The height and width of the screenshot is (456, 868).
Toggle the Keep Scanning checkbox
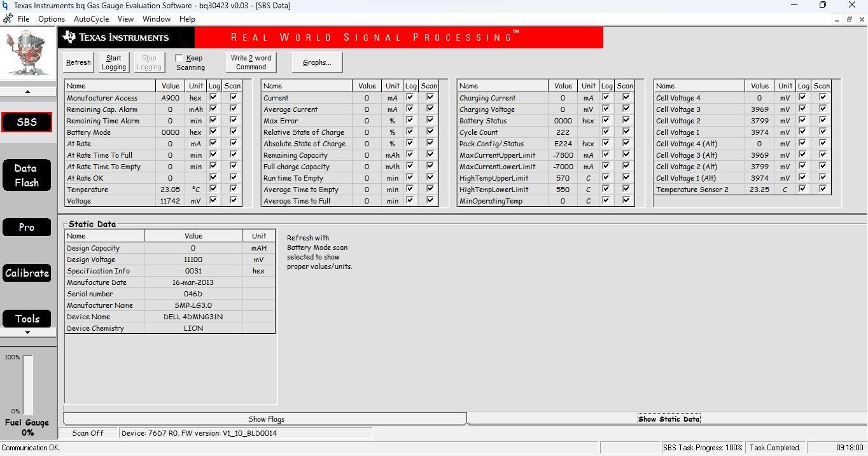pos(179,58)
